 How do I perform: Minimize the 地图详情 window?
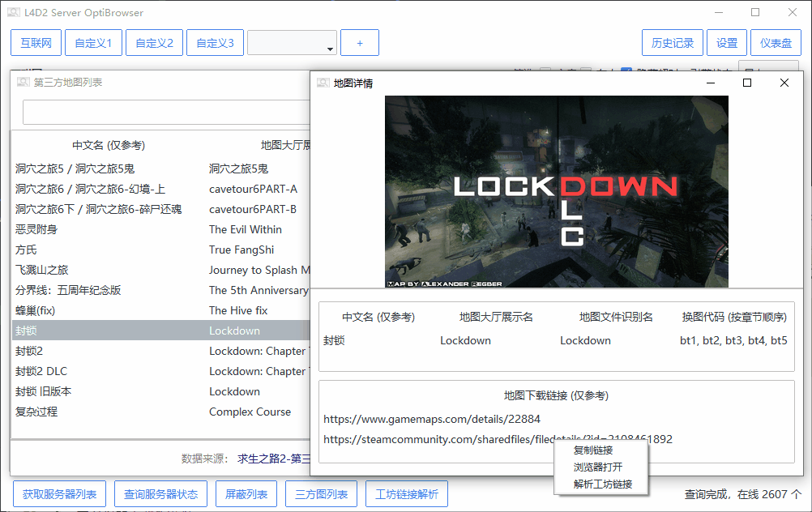pyautogui.click(x=711, y=83)
